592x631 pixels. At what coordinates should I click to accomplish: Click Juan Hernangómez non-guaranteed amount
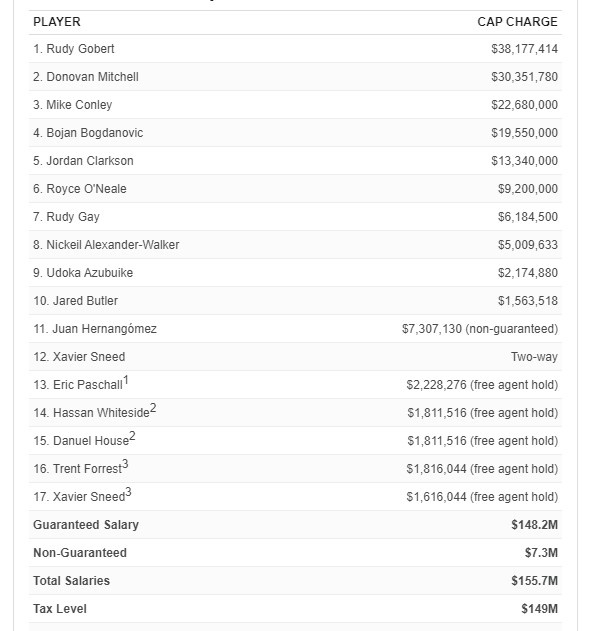pos(480,329)
